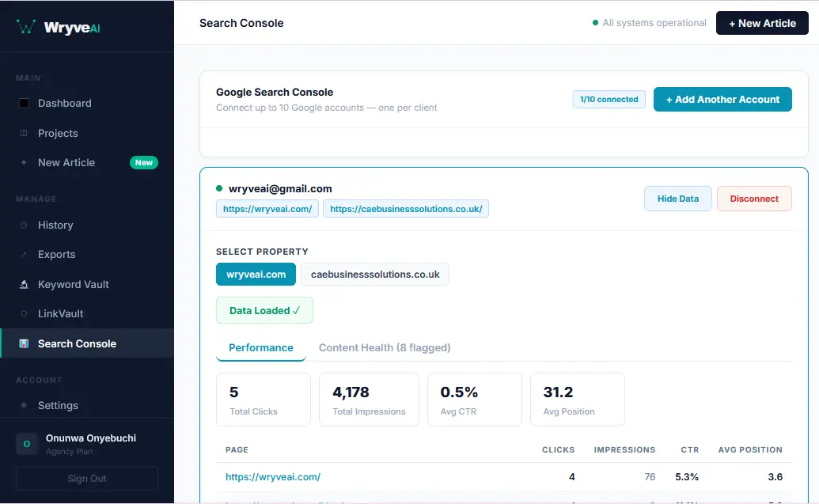Click the Total Impressions stat card
The height and width of the screenshot is (504, 819).
369,400
